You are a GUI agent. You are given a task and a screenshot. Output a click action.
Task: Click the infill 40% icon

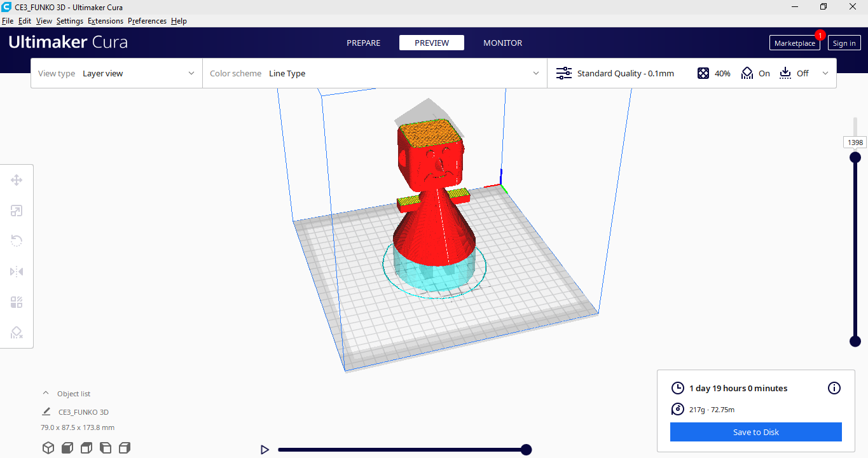point(703,73)
